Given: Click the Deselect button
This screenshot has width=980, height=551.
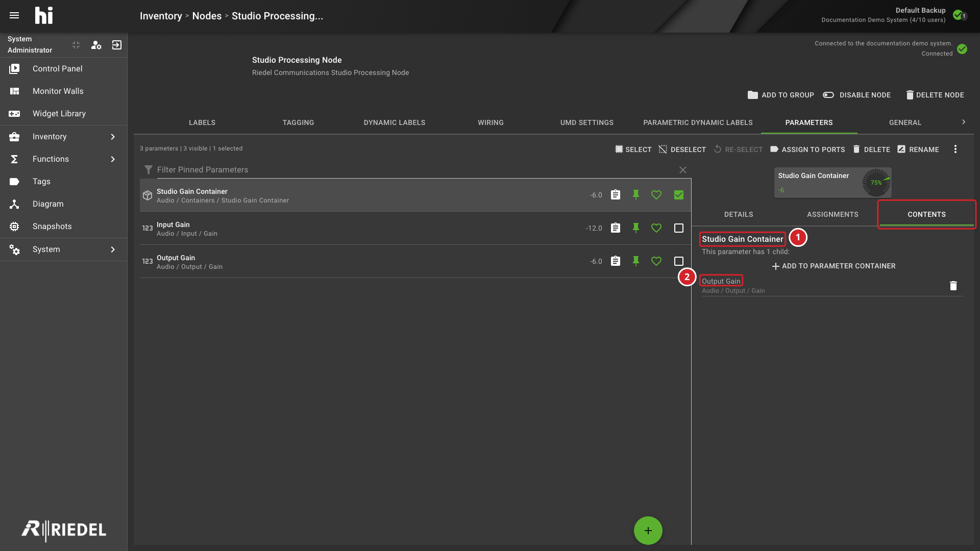Looking at the screenshot, I should [682, 149].
